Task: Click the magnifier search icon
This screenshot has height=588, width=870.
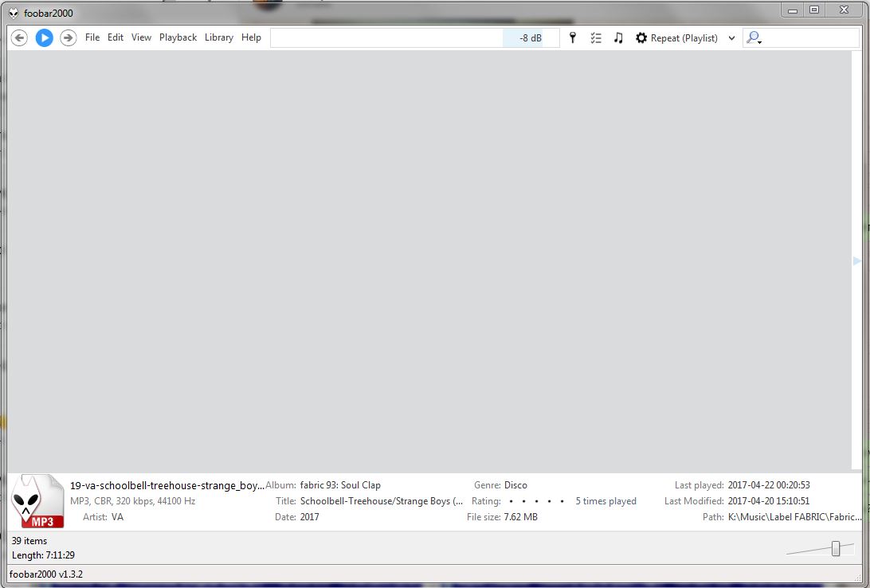Action: coord(754,37)
